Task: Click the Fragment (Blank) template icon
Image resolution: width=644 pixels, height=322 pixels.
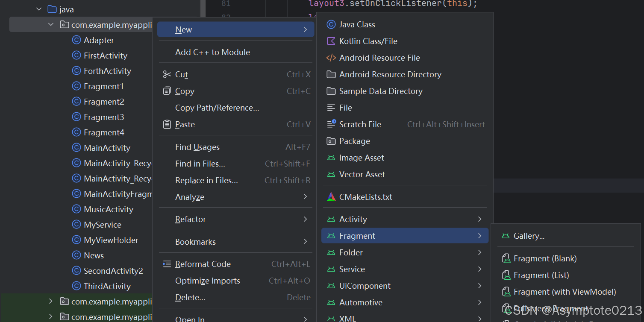Action: [x=506, y=258]
